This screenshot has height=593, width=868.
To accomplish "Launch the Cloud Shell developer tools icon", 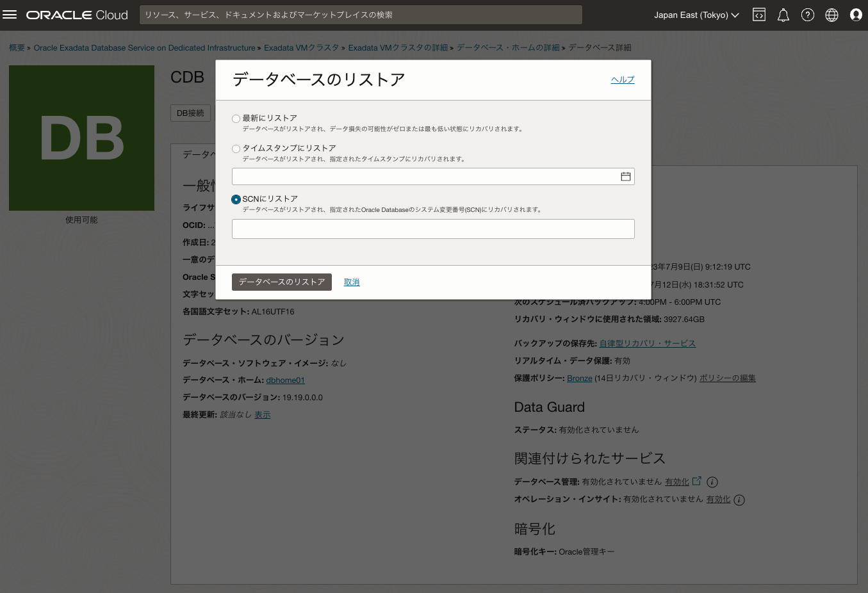I will click(x=758, y=14).
